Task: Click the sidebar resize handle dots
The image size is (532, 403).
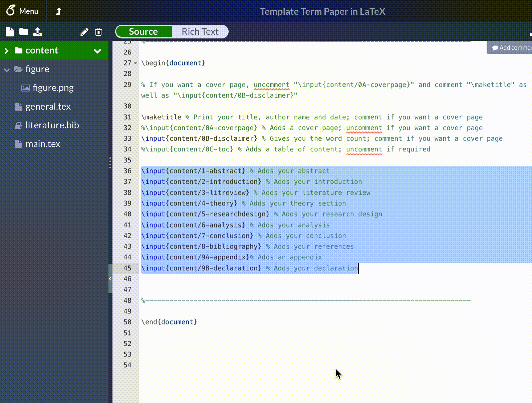Action: 110,163
